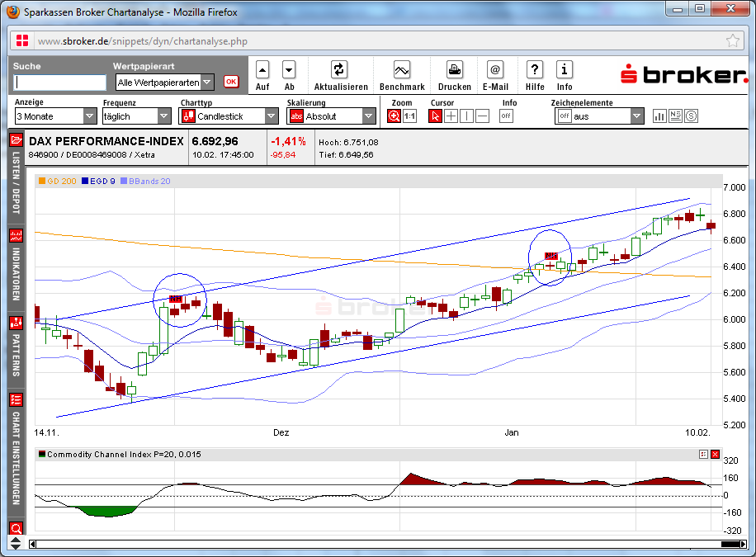Send chart by E-Mail icon
756x557 pixels.
click(x=495, y=70)
